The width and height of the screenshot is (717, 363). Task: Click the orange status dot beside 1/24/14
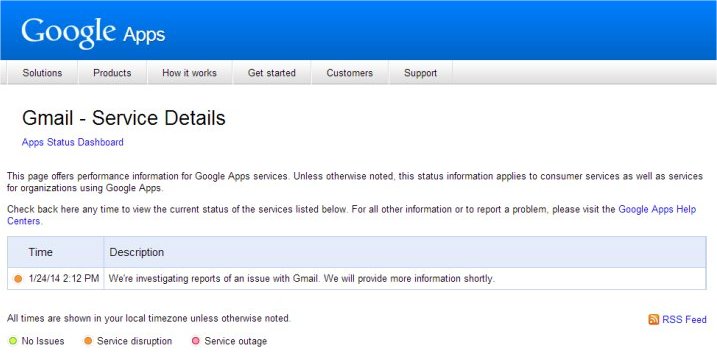tap(18, 278)
